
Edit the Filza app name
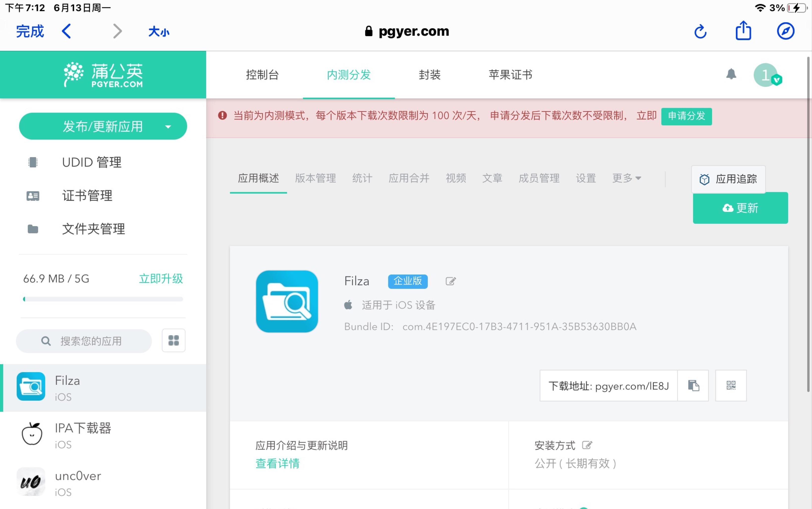coord(450,281)
